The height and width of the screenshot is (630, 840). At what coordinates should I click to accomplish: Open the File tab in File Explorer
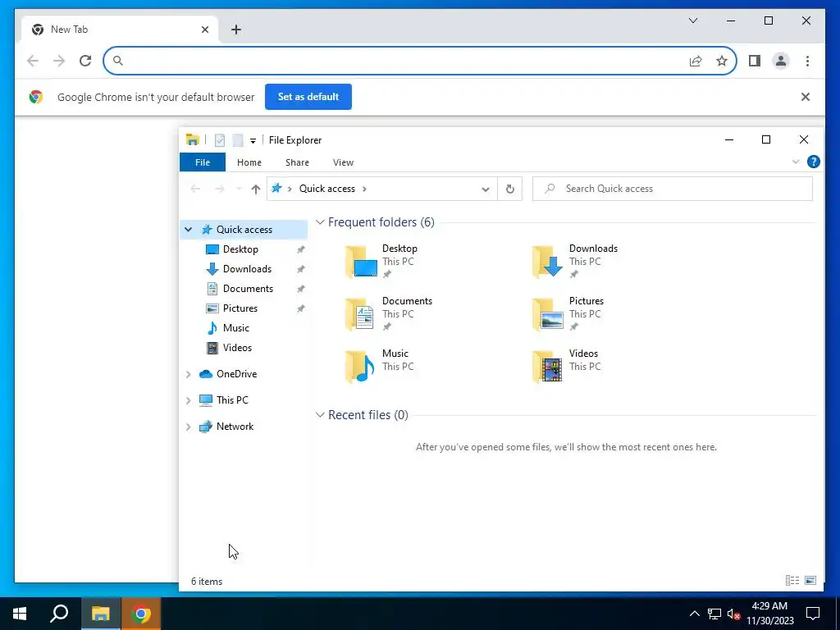tap(203, 162)
